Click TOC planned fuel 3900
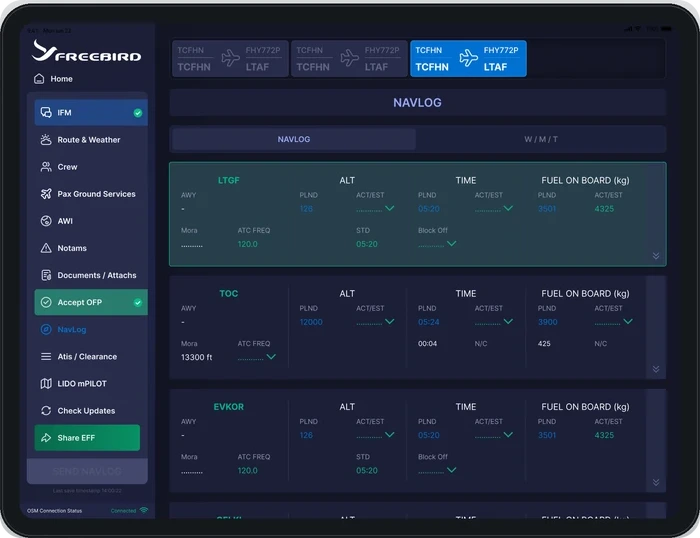The width and height of the screenshot is (700, 538). [548, 322]
